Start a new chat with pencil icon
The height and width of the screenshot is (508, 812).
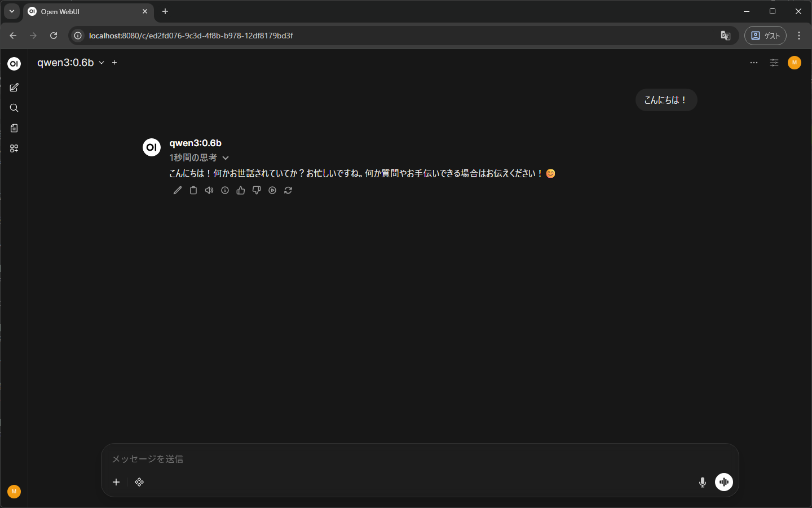coord(14,87)
